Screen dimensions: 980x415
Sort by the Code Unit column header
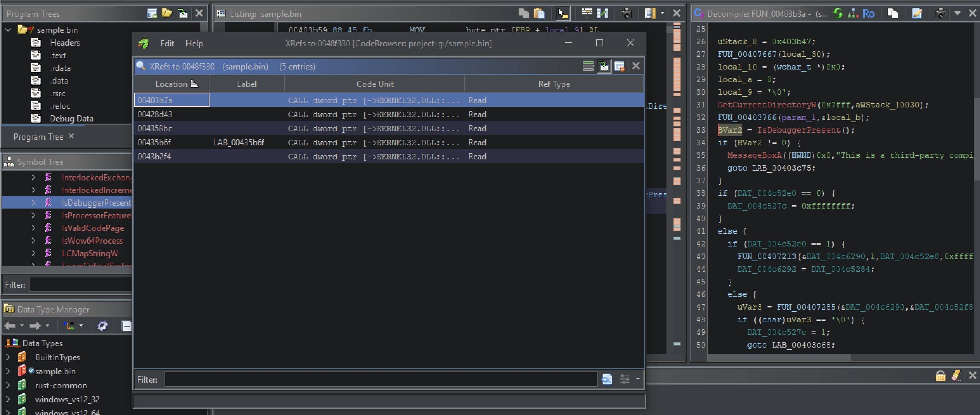[x=374, y=84]
